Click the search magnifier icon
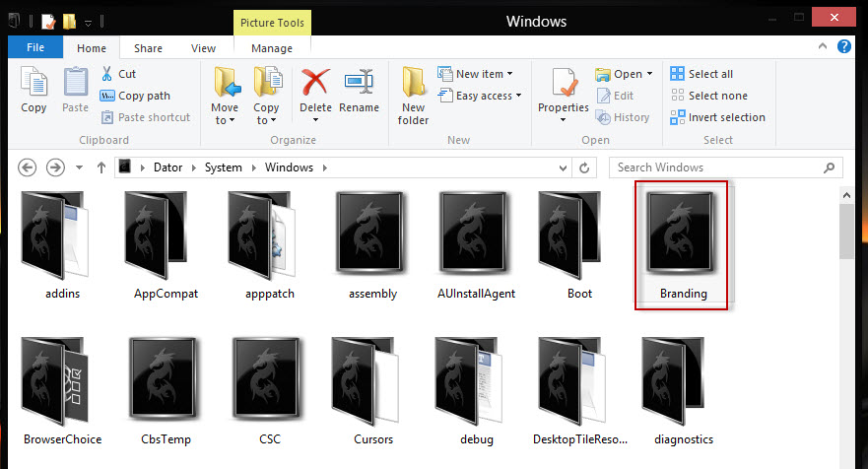868x469 pixels. (830, 167)
